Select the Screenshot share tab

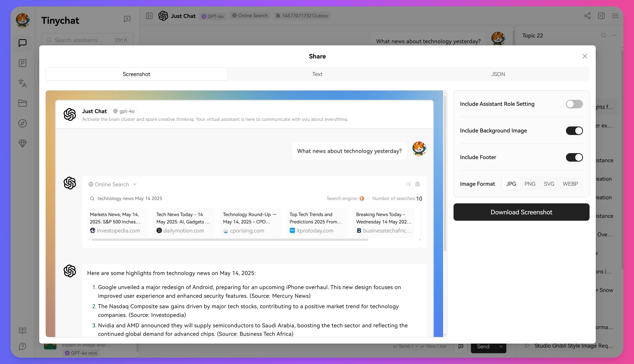coord(136,74)
